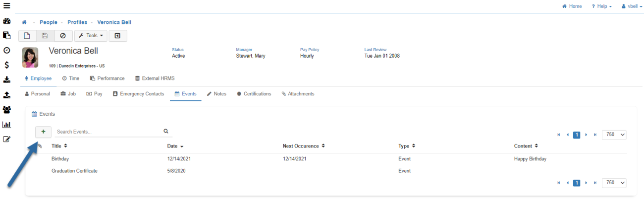Click the cancel circle-slash toolbar button
Viewport: 644px width, 215px height.
tap(63, 36)
